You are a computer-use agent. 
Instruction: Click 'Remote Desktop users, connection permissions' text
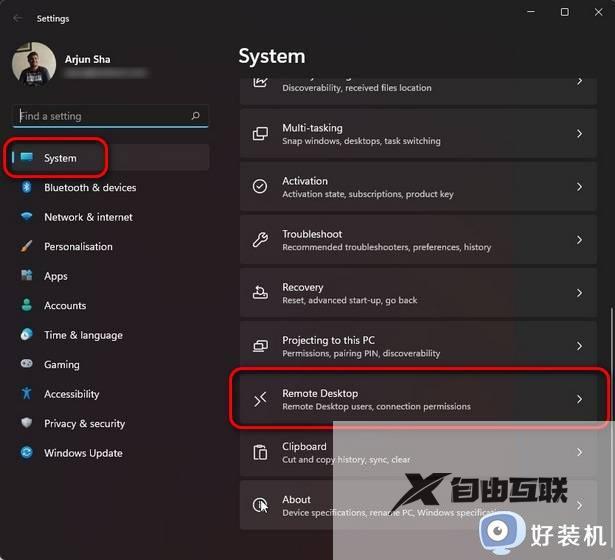376,406
